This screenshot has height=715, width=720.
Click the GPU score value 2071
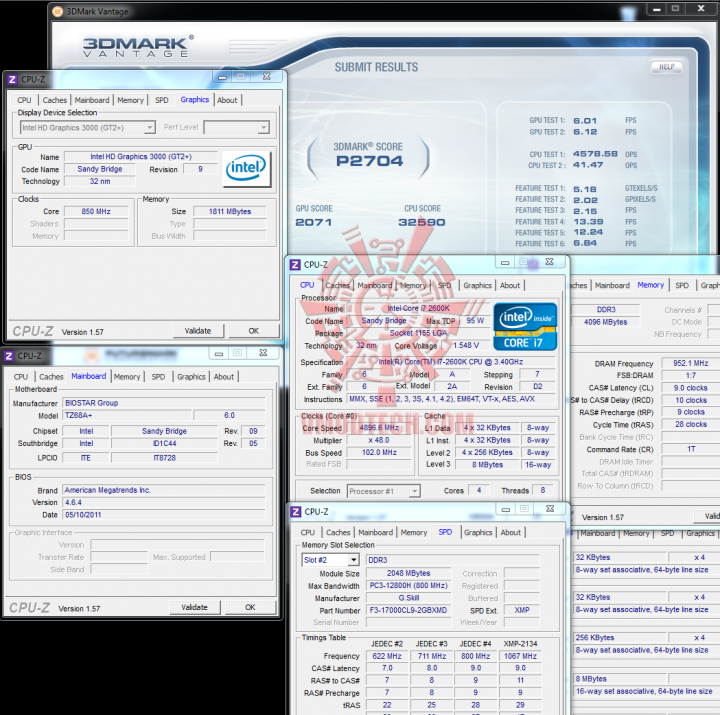point(313,222)
